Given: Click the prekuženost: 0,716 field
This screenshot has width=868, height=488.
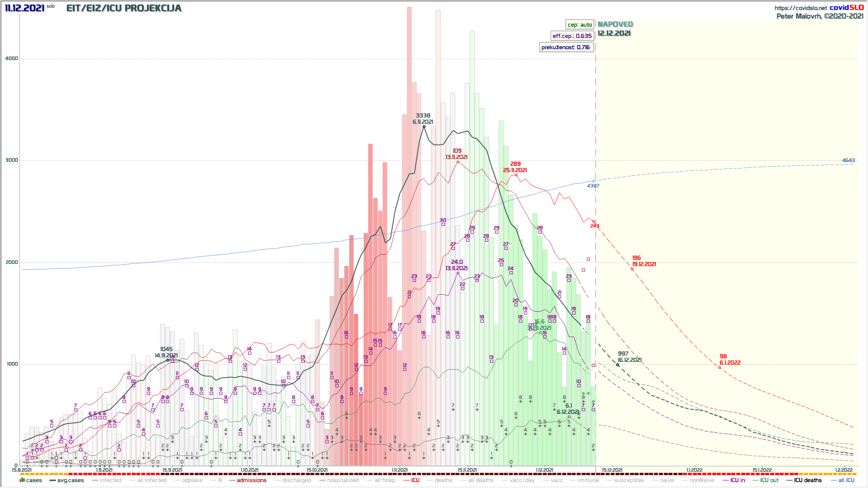Looking at the screenshot, I should tap(566, 47).
